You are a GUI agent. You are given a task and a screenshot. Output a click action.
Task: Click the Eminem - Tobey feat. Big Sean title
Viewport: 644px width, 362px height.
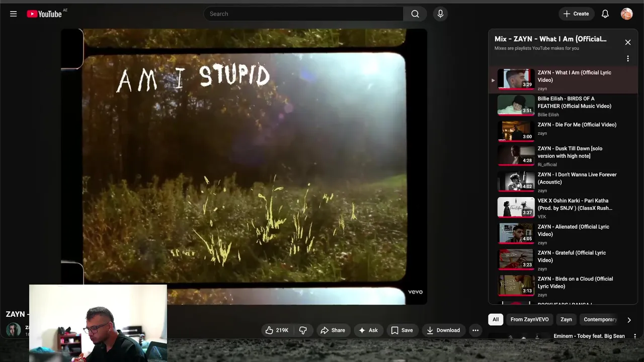[x=589, y=336]
